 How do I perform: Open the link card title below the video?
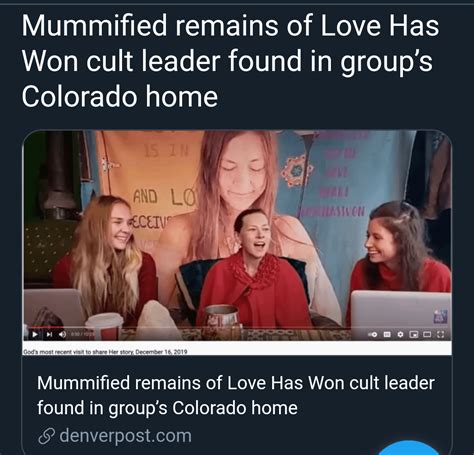[236, 395]
